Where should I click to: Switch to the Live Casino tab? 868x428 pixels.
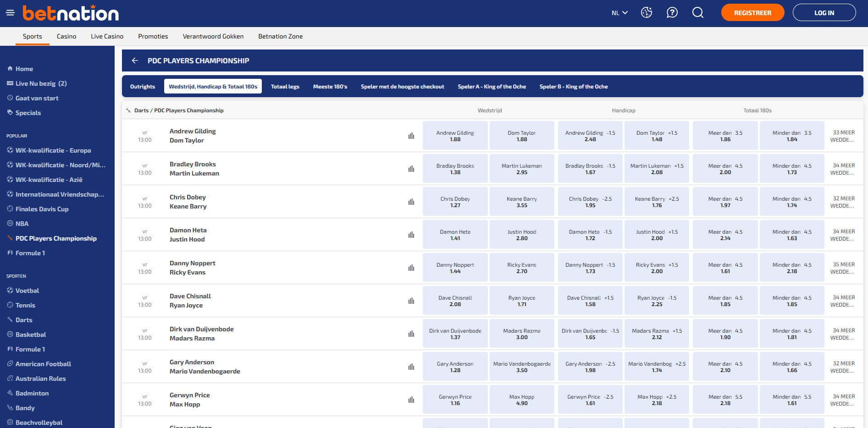107,36
